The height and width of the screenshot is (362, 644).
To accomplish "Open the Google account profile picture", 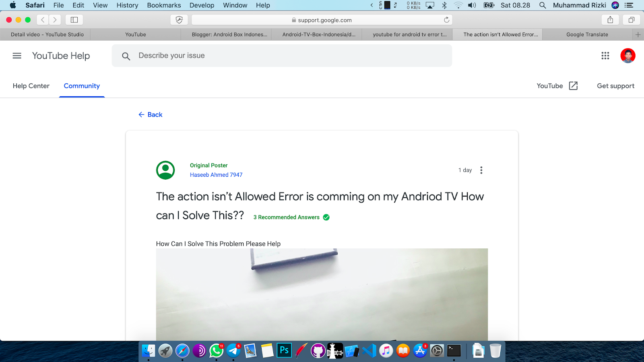I will 628,56.
